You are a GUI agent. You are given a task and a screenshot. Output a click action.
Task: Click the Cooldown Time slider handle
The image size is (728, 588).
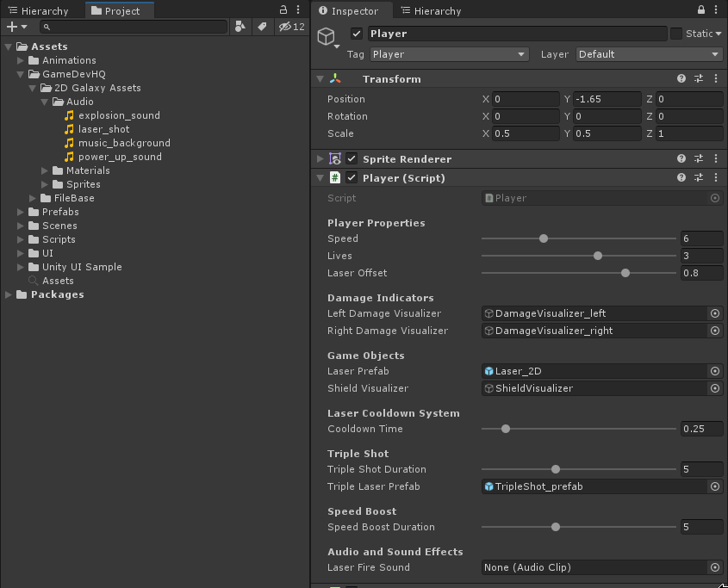[x=506, y=429]
